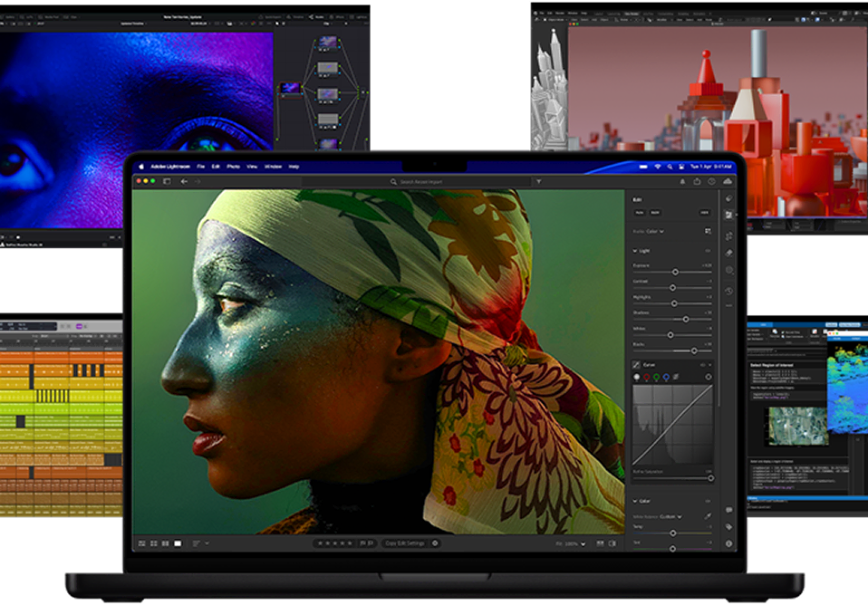The width and height of the screenshot is (868, 605).
Task: Open the versions history clock icon
Action: pyautogui.click(x=728, y=291)
